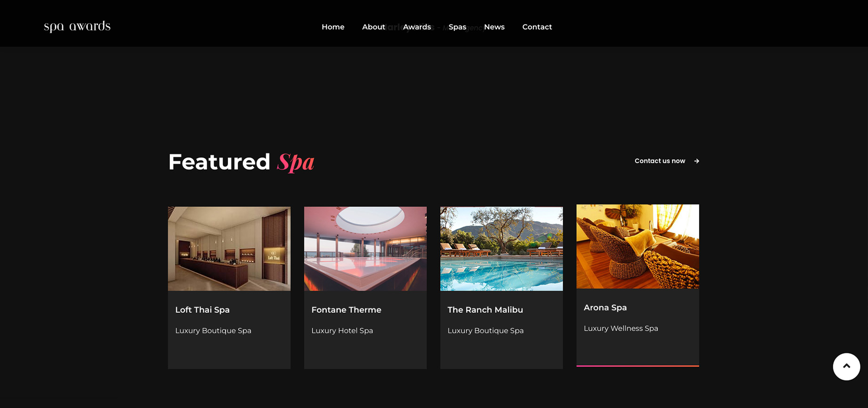Open the Home menu item

click(x=333, y=27)
